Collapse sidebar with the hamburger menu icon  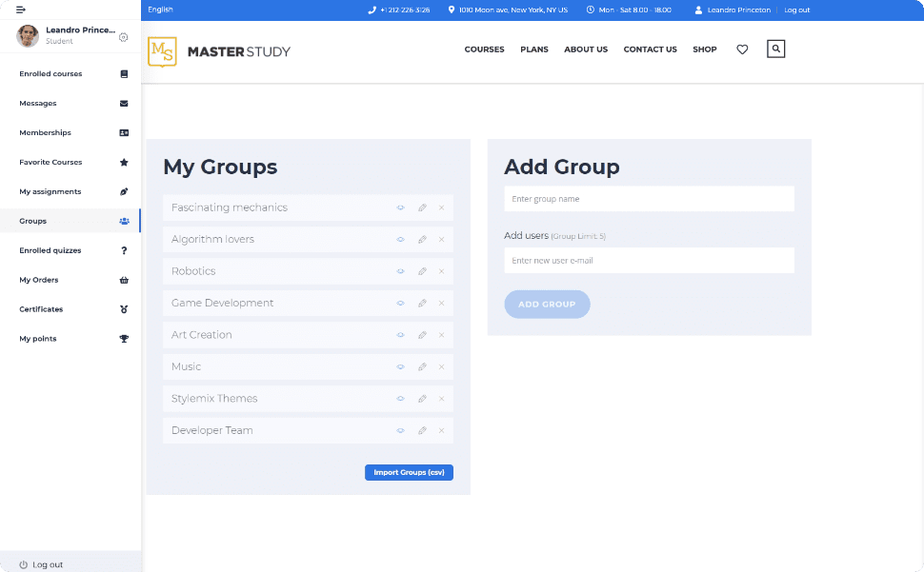click(21, 10)
